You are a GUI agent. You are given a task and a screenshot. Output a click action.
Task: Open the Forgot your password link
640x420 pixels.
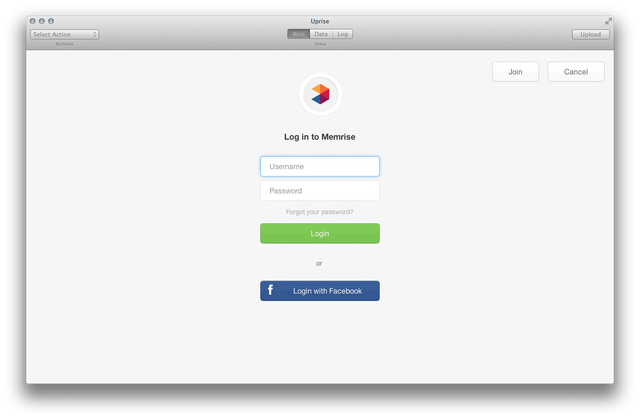(320, 212)
